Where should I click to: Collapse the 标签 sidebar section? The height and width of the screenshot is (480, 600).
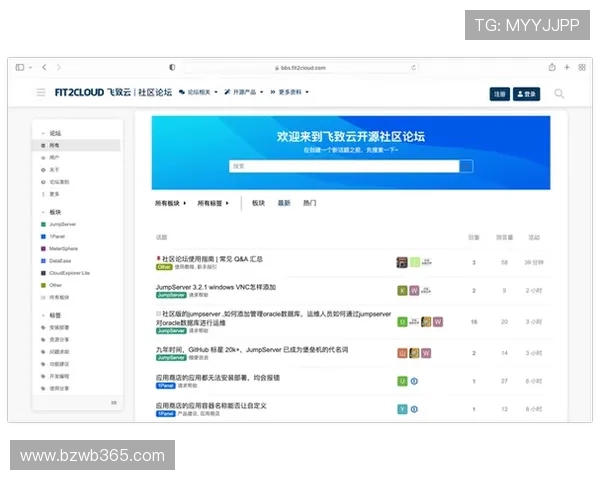click(52, 315)
